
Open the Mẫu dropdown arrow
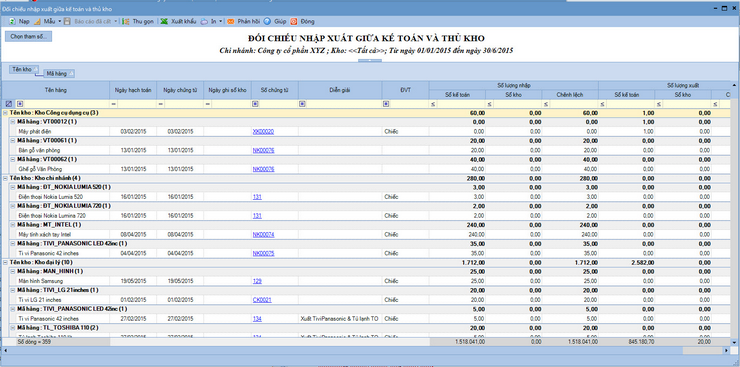point(60,21)
